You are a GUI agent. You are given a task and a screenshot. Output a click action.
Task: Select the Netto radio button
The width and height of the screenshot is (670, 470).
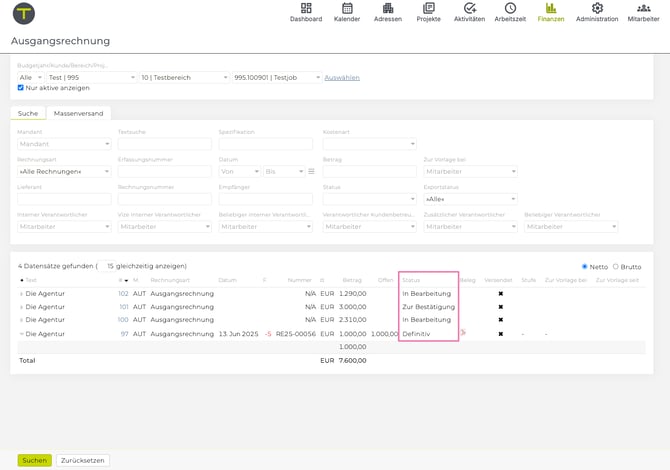(x=585, y=267)
